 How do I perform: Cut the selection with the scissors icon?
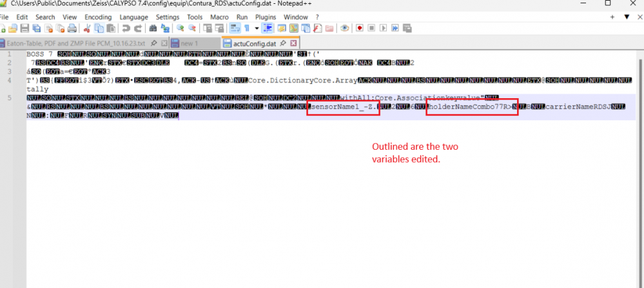click(86, 28)
